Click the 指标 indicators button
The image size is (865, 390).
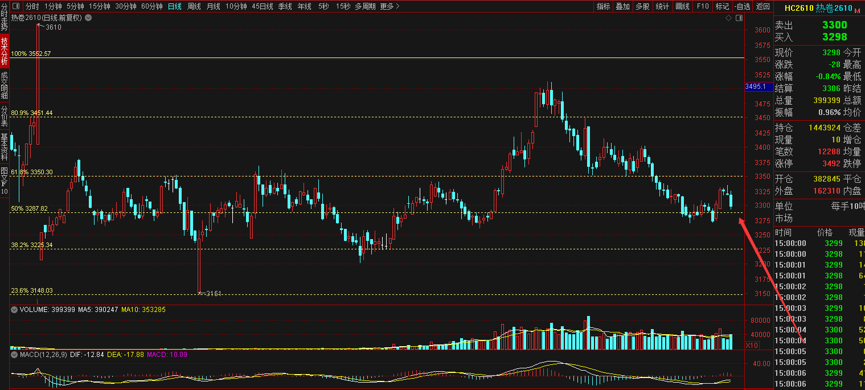(x=604, y=7)
